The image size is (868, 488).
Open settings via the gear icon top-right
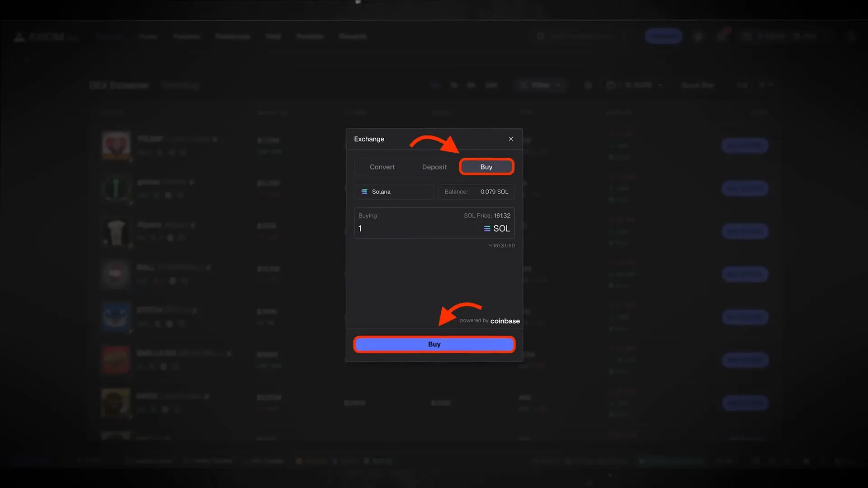tap(698, 36)
